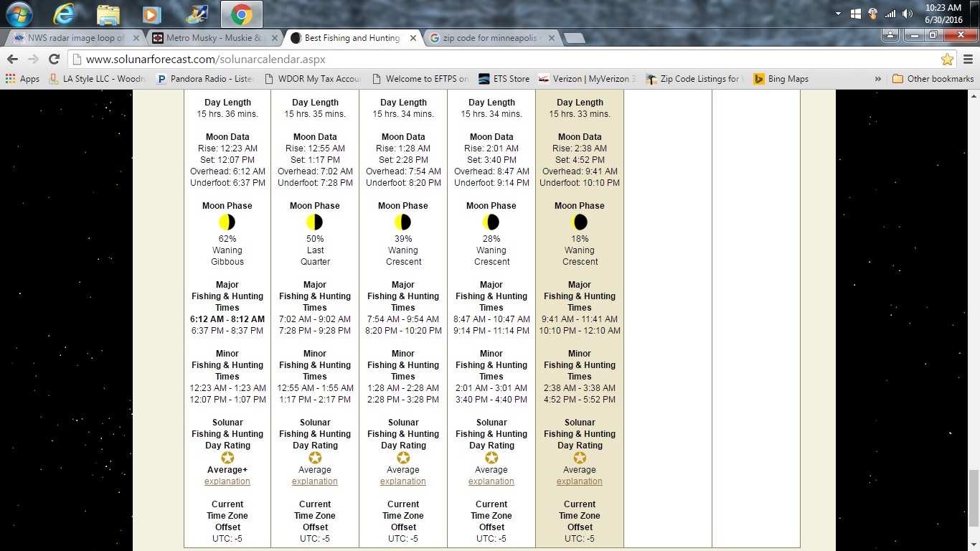Close the NWS radar image loop tab
This screenshot has width=980, height=551.
(136, 38)
